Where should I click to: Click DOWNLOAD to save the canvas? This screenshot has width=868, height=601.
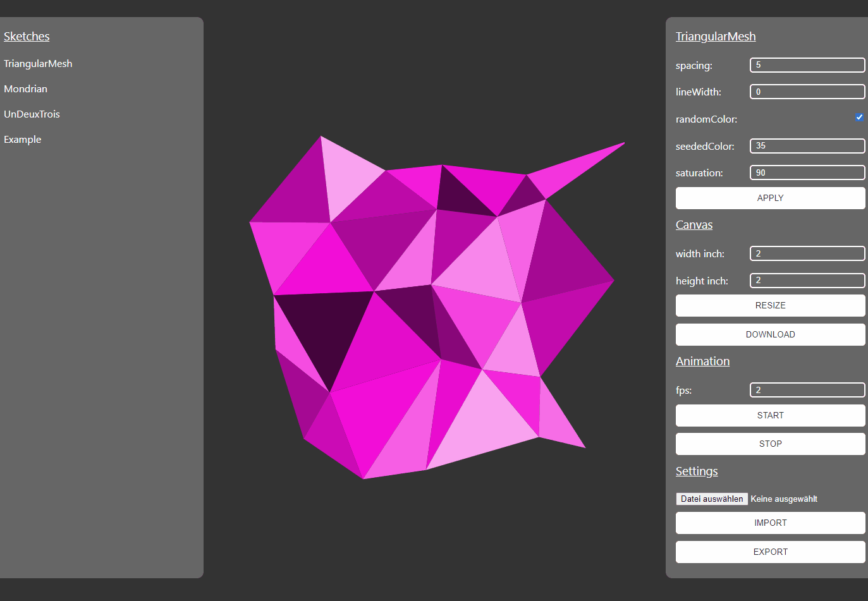point(770,334)
